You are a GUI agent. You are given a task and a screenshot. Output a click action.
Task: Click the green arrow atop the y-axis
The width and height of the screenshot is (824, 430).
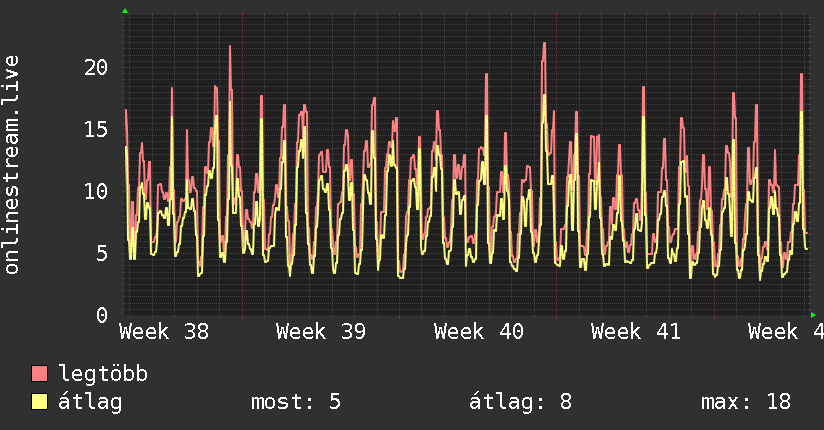(125, 11)
